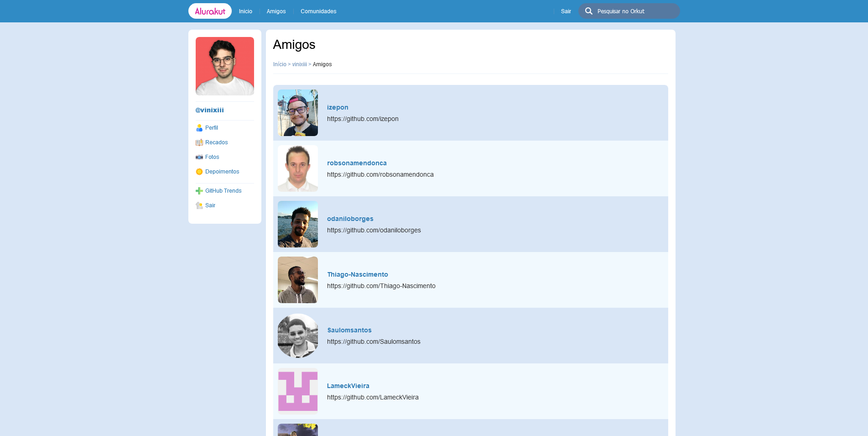
Task: Click the Sair link in sidebar
Action: (210, 205)
